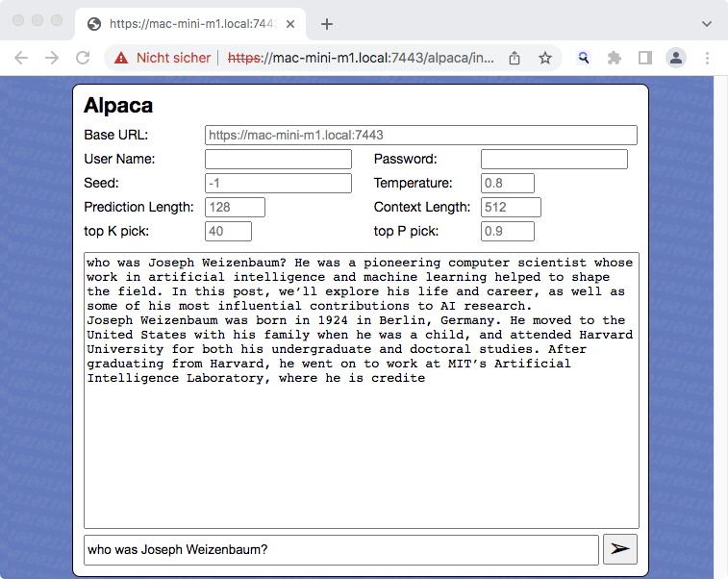Open the user profile avatar
This screenshot has height=579, width=728.
676,58
